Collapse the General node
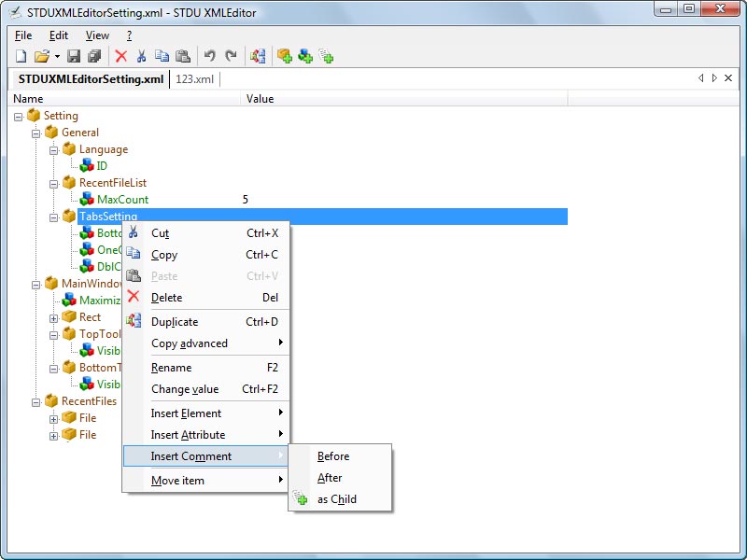The width and height of the screenshot is (747, 560). (35, 133)
